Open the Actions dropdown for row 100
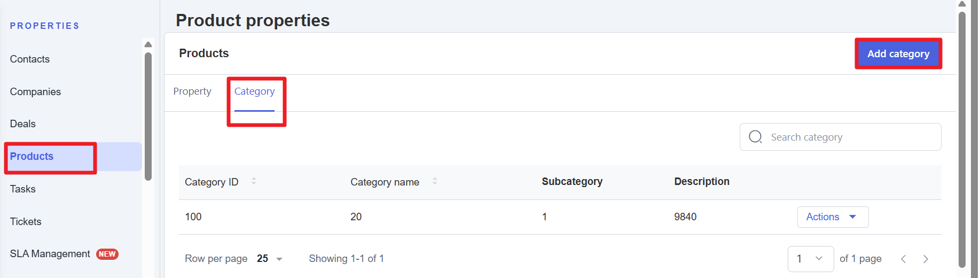 tap(832, 217)
